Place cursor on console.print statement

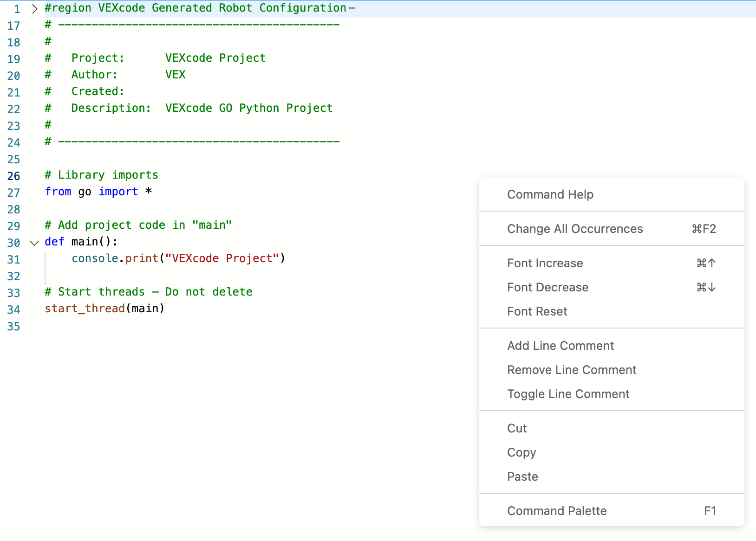tap(176, 258)
